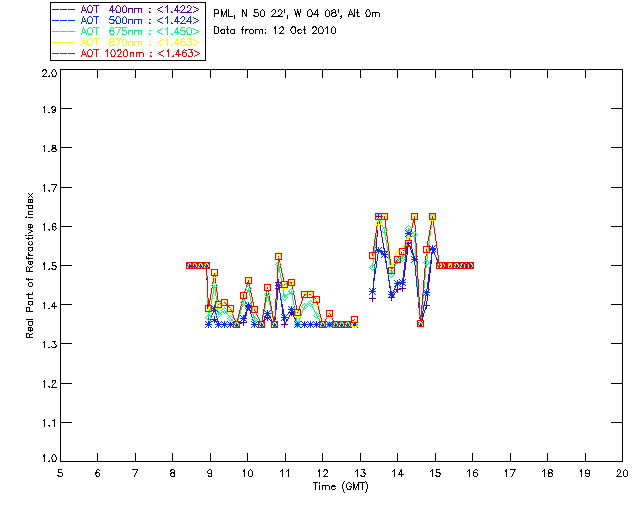Click the y-axis value 1.8
Viewport: 640px width, 512px height.
tap(49, 148)
